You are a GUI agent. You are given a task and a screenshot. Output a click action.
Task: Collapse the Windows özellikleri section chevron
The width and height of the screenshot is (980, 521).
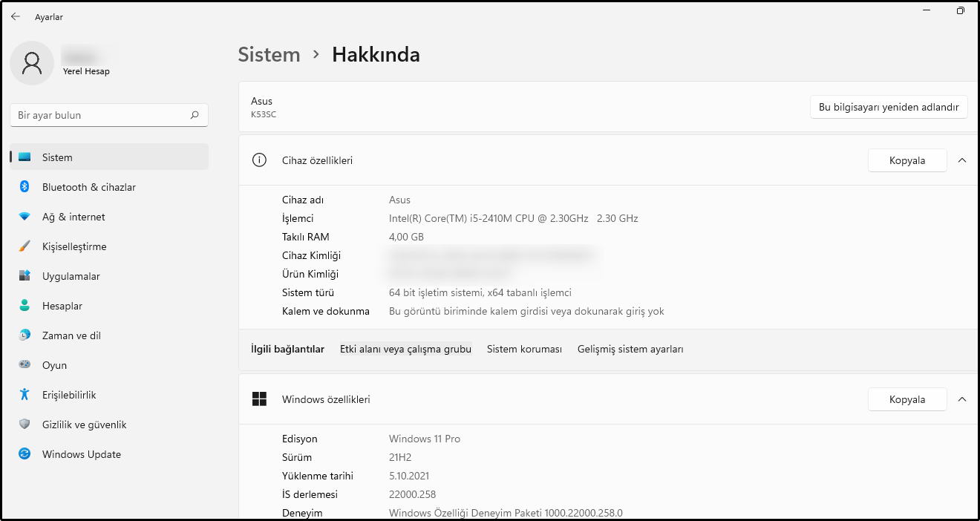pyautogui.click(x=962, y=399)
